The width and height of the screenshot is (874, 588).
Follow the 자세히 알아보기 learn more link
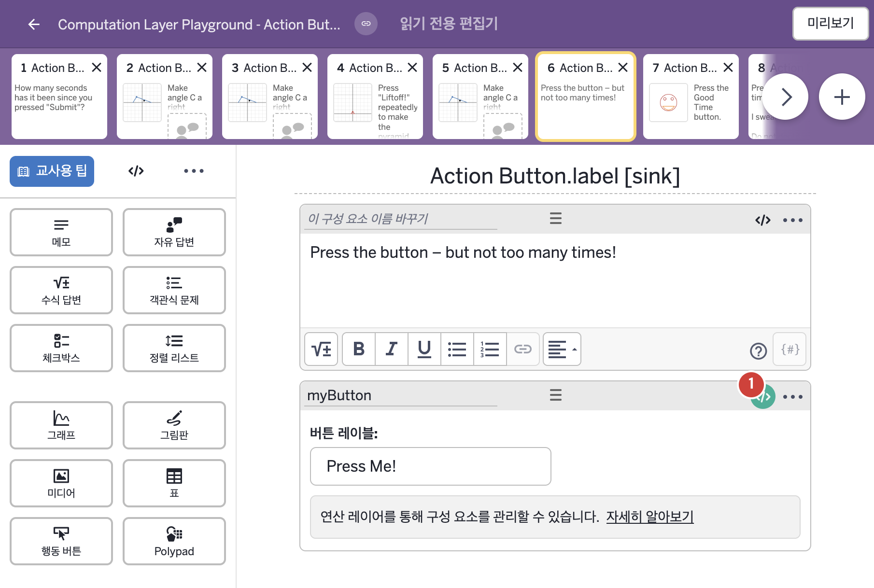pyautogui.click(x=650, y=517)
